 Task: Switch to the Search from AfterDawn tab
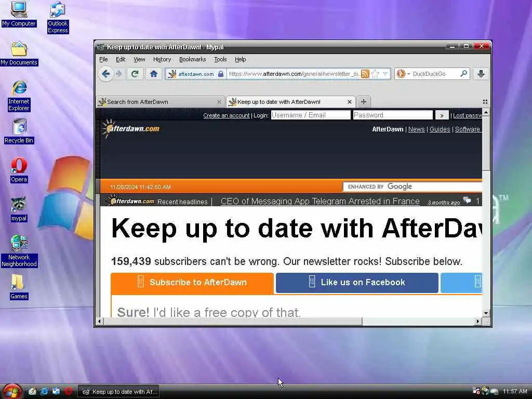(160, 102)
